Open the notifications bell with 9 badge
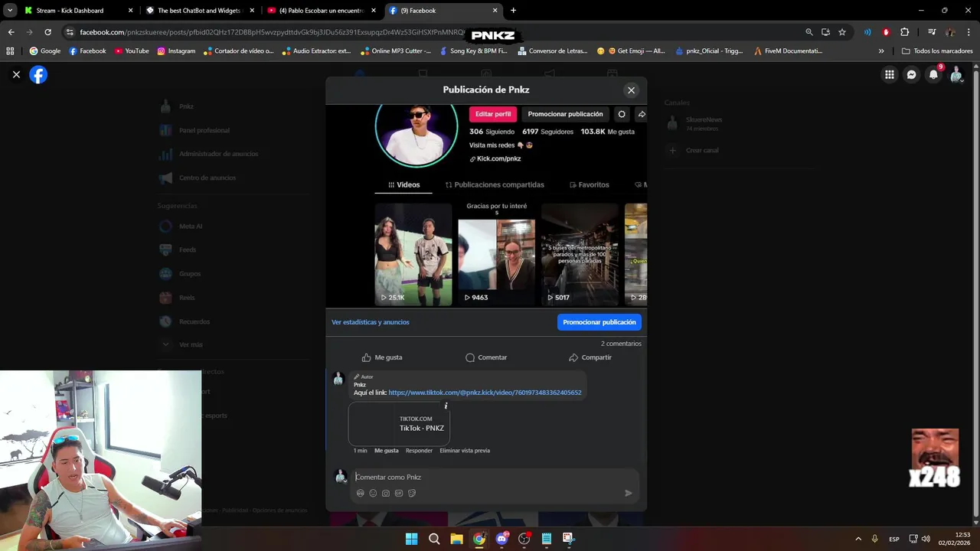 (933, 74)
